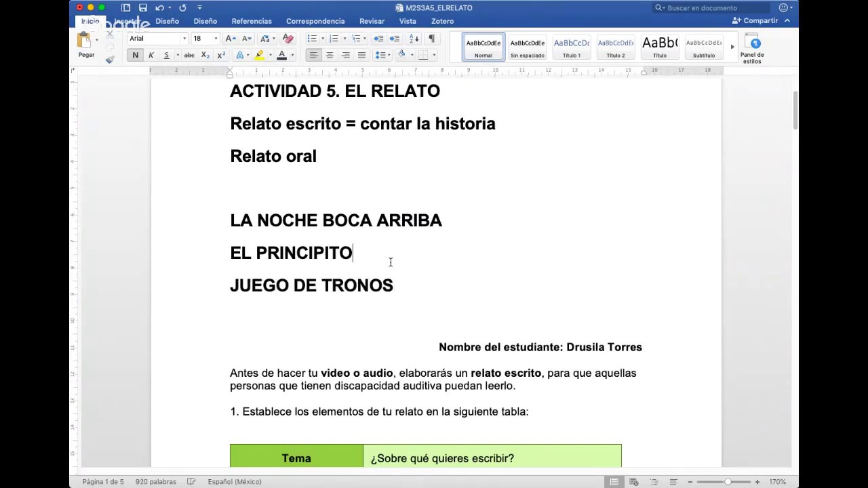
Task: Toggle underline S formatting
Action: [x=166, y=56]
